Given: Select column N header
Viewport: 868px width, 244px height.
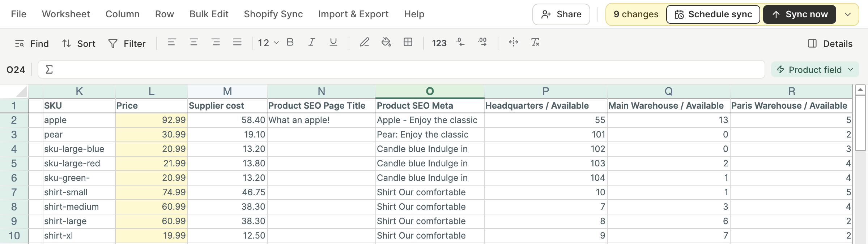Looking at the screenshot, I should pyautogui.click(x=322, y=91).
